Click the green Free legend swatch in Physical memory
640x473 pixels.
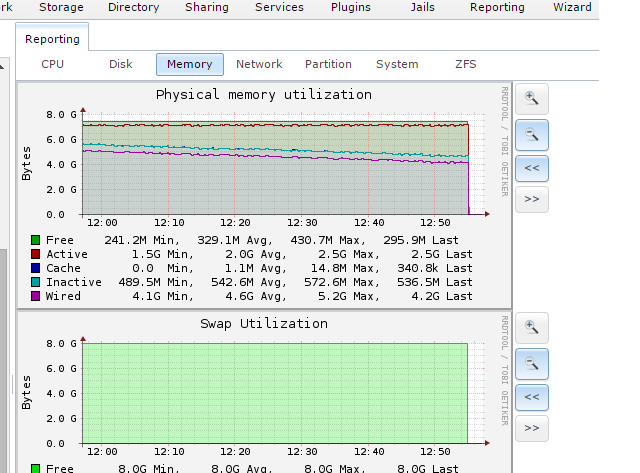point(36,240)
